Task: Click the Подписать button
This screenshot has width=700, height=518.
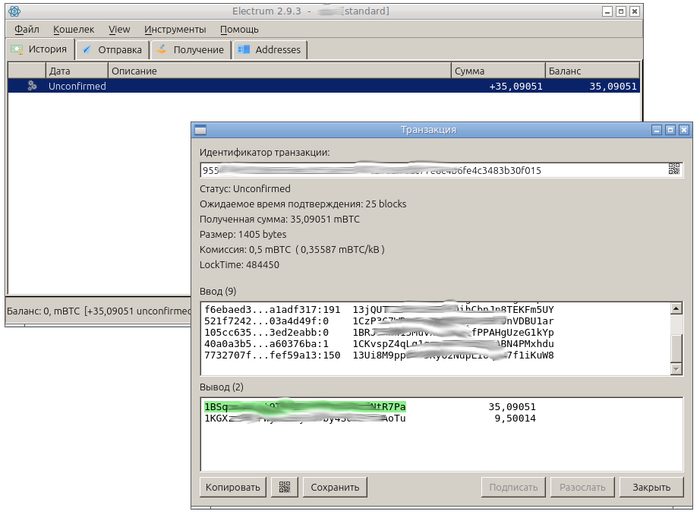Action: 513,487
